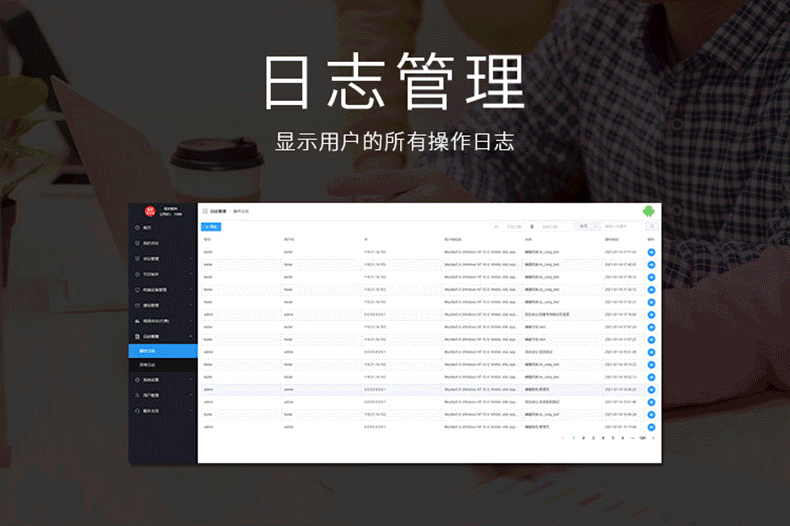Click the red circular logo in sidebar
790x526 pixels.
[x=150, y=212]
